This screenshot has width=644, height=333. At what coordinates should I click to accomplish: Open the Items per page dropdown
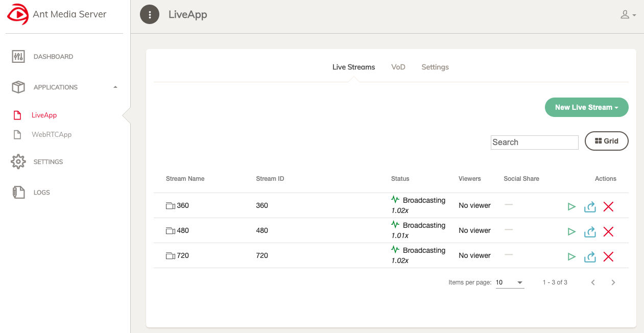click(x=510, y=282)
